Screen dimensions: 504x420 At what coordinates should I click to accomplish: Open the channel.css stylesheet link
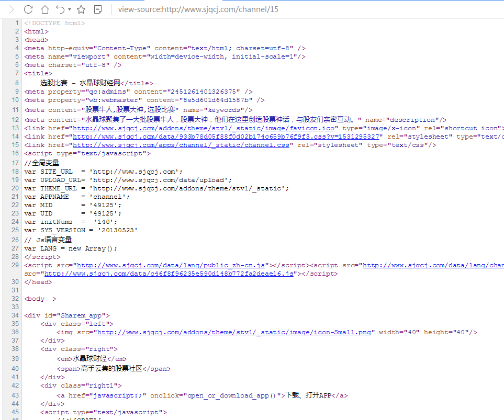(x=183, y=145)
